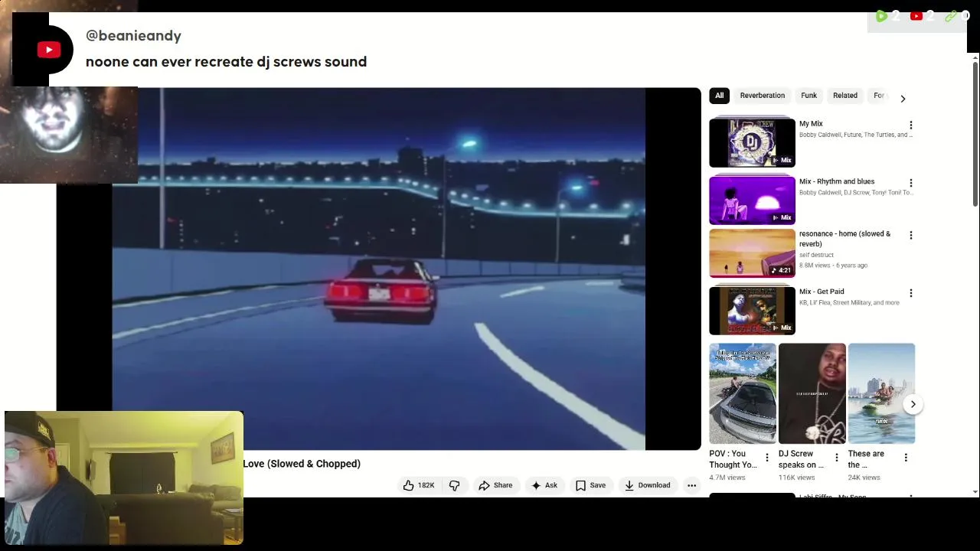
Task: Select the Related filter chip
Action: coord(845,96)
